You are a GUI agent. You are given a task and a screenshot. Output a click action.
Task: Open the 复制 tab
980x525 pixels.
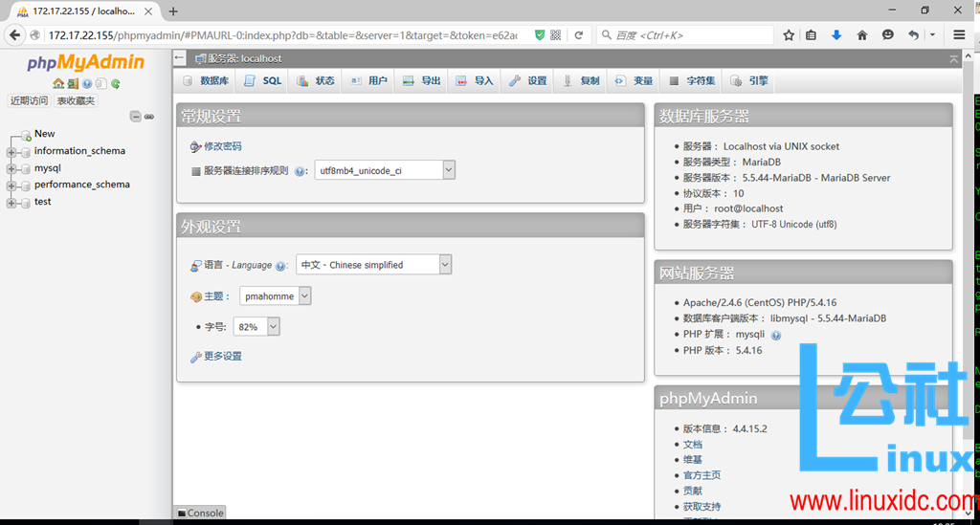click(581, 80)
